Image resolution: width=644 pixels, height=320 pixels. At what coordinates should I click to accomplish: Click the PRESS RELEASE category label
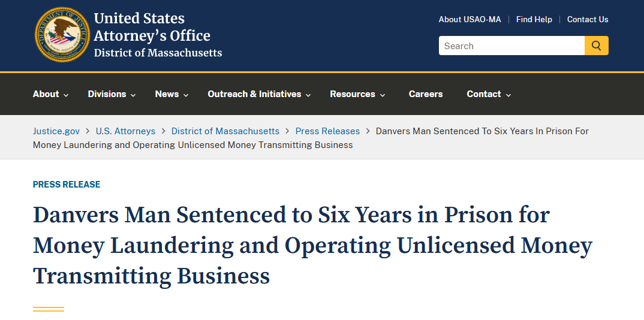click(67, 185)
